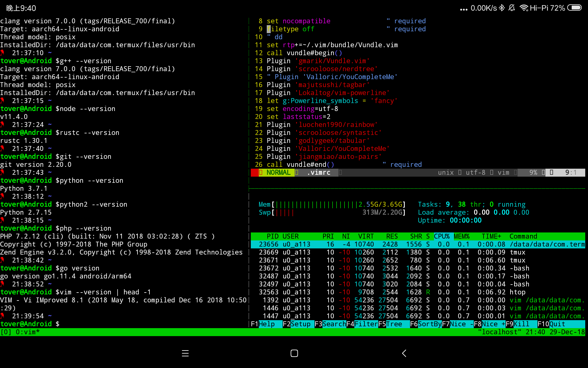The height and width of the screenshot is (368, 588).
Task: Click the 'Lokaltog/vim-powerline' plugin string
Action: click(342, 93)
